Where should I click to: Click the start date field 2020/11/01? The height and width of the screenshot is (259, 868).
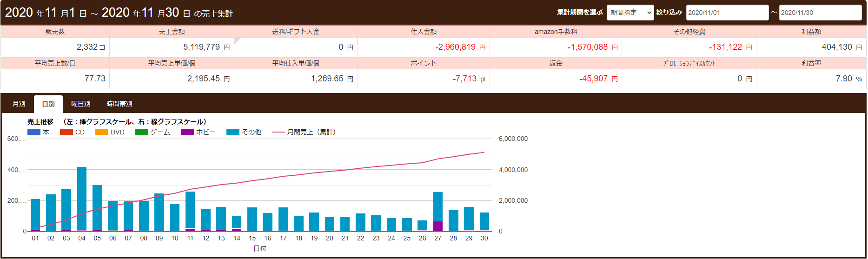tap(727, 13)
